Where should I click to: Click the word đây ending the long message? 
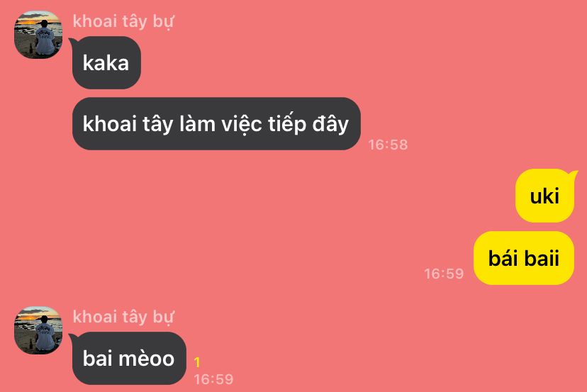tap(330, 124)
